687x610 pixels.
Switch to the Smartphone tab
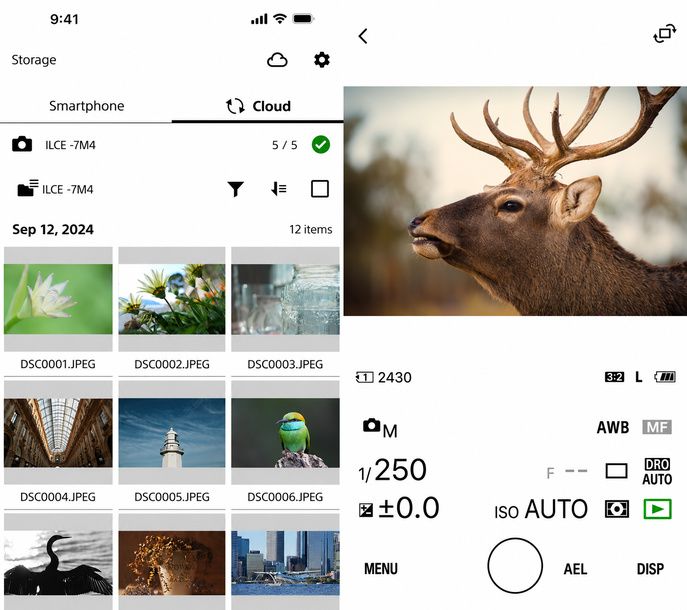tap(86, 106)
